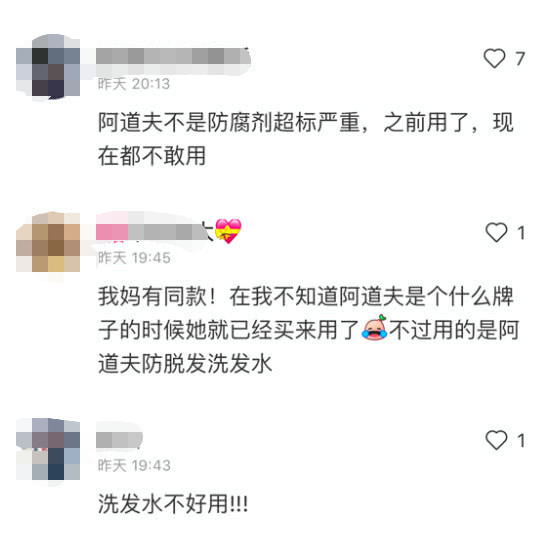Click the like count 7
This screenshot has height=537, width=546.
(520, 59)
